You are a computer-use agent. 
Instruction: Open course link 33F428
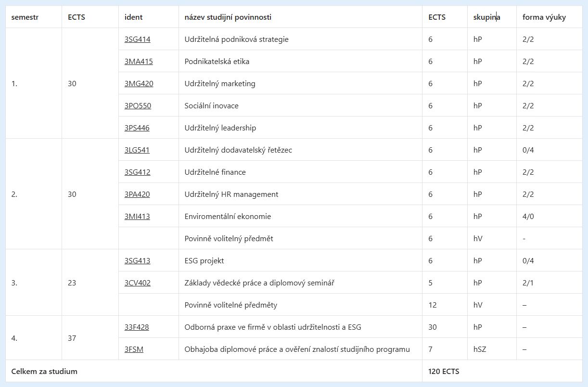pyautogui.click(x=137, y=327)
